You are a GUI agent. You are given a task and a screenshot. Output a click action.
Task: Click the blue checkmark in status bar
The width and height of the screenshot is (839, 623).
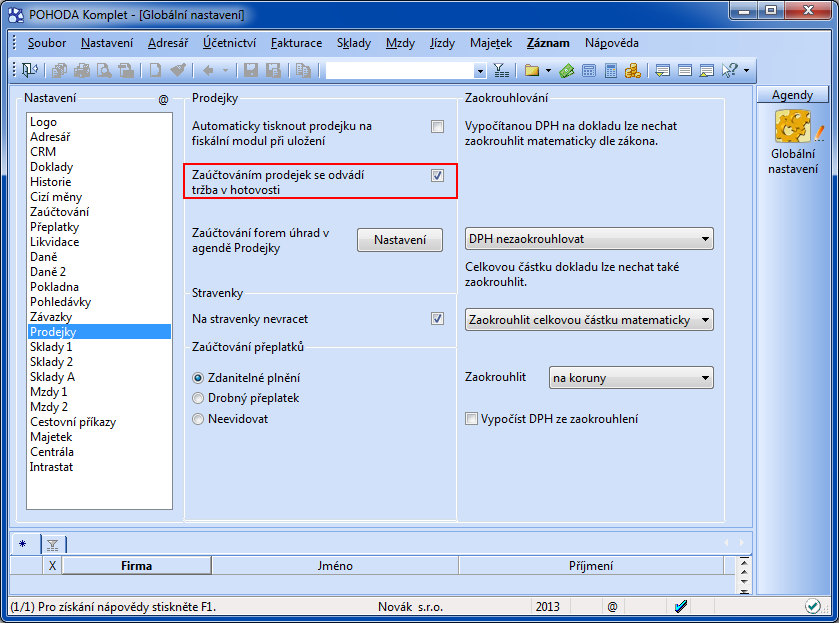click(x=681, y=606)
